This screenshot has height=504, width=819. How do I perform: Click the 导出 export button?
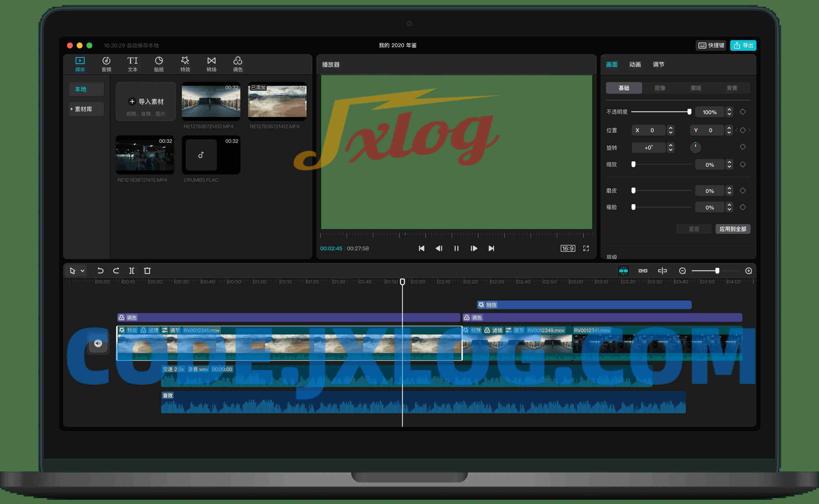click(743, 45)
